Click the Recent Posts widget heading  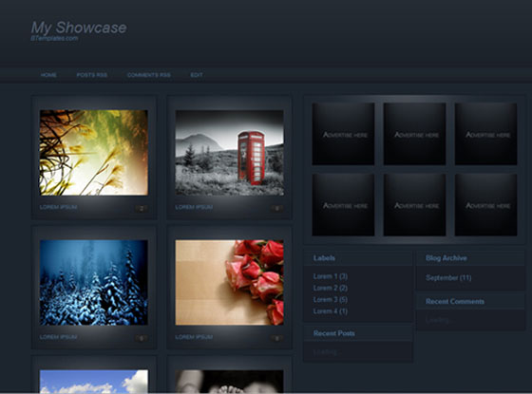pyautogui.click(x=334, y=333)
